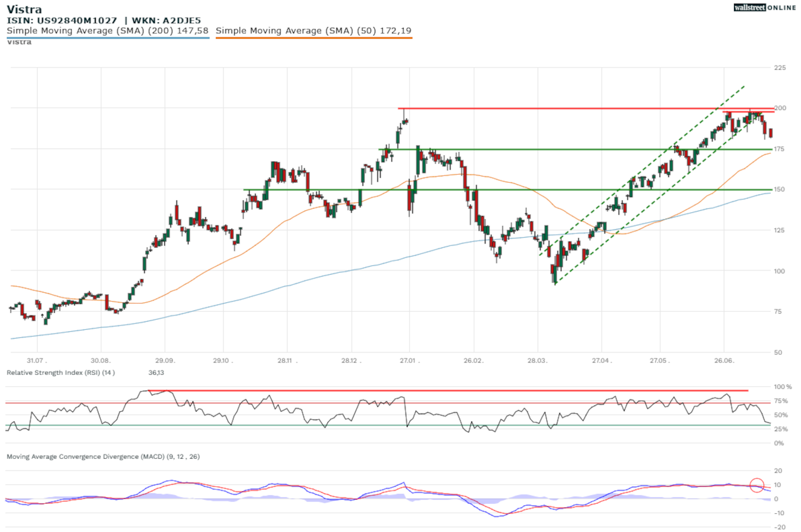Viewport: 801px width, 532px height.
Task: Click the 150 price axis label
Action: point(780,190)
